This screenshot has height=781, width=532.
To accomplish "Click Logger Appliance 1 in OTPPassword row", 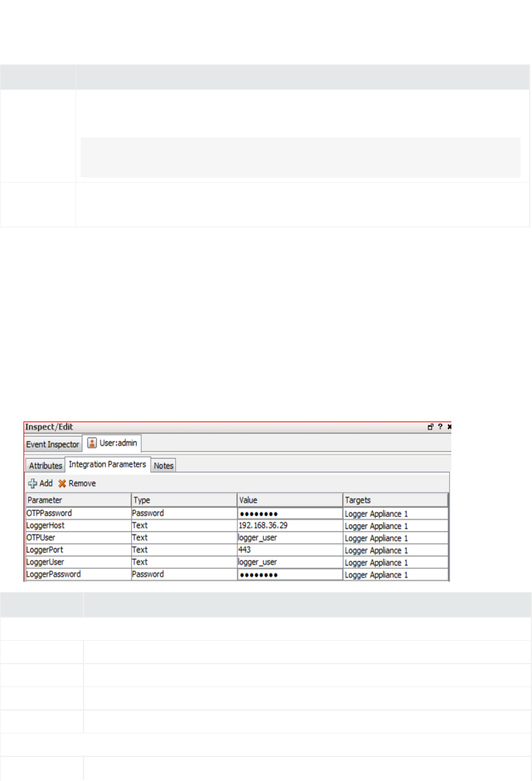I will click(395, 514).
